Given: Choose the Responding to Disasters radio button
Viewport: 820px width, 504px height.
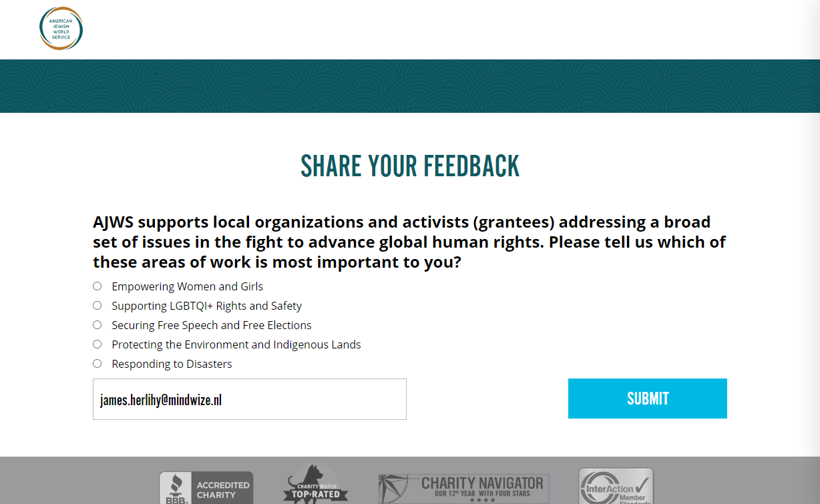Looking at the screenshot, I should click(97, 364).
